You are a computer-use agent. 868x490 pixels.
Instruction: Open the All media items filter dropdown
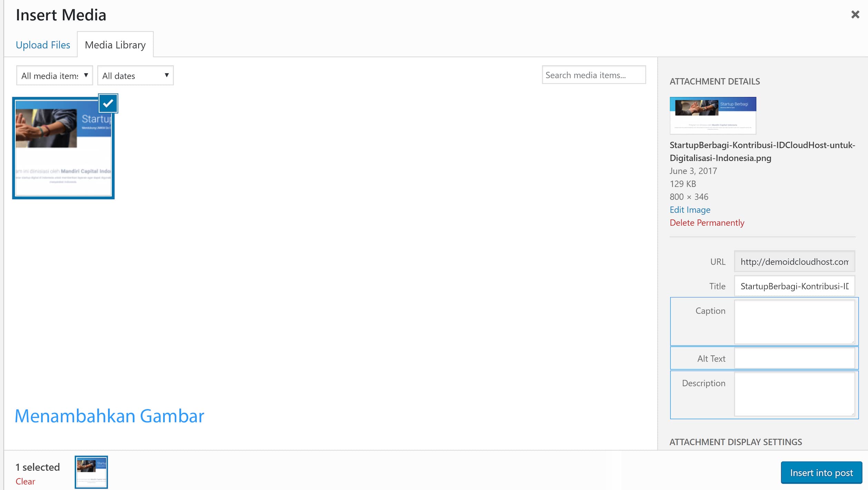(54, 75)
